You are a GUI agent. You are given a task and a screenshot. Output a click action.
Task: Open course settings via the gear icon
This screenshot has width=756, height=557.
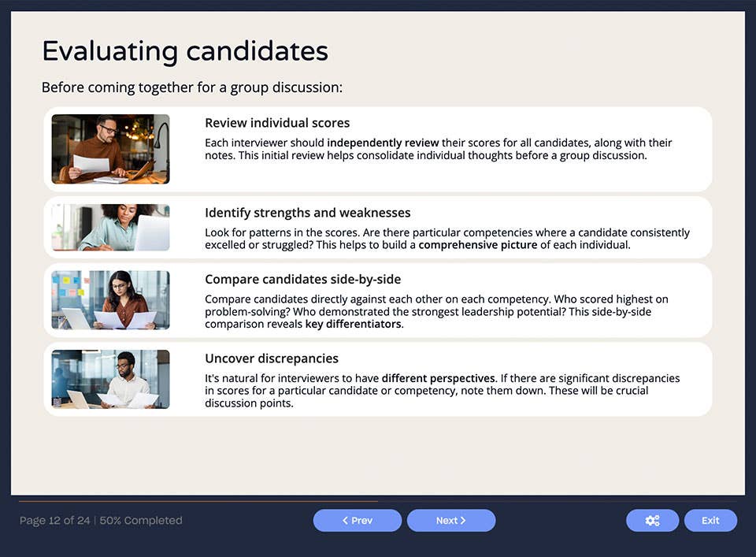coord(652,520)
